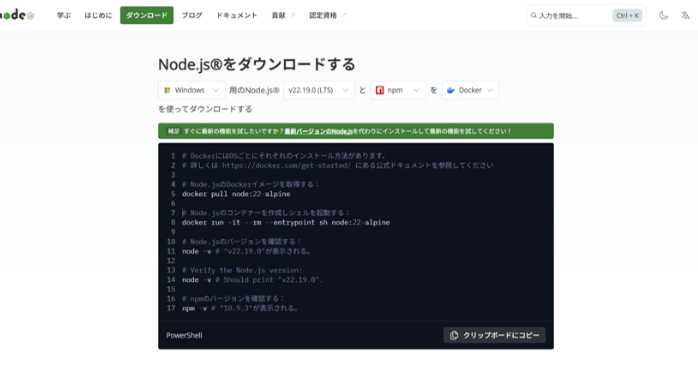
Task: Open the ドキュメント menu item
Action: [237, 16]
